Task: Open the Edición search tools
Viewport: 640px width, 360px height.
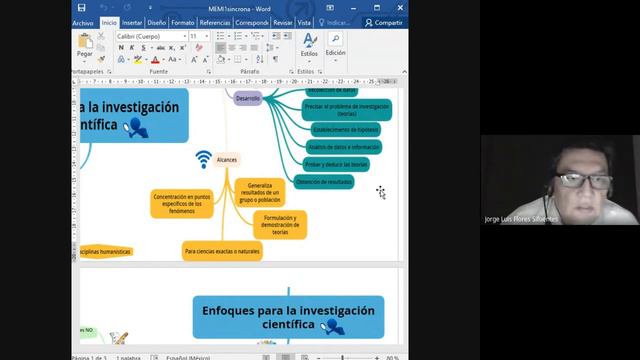Action: coord(335,46)
